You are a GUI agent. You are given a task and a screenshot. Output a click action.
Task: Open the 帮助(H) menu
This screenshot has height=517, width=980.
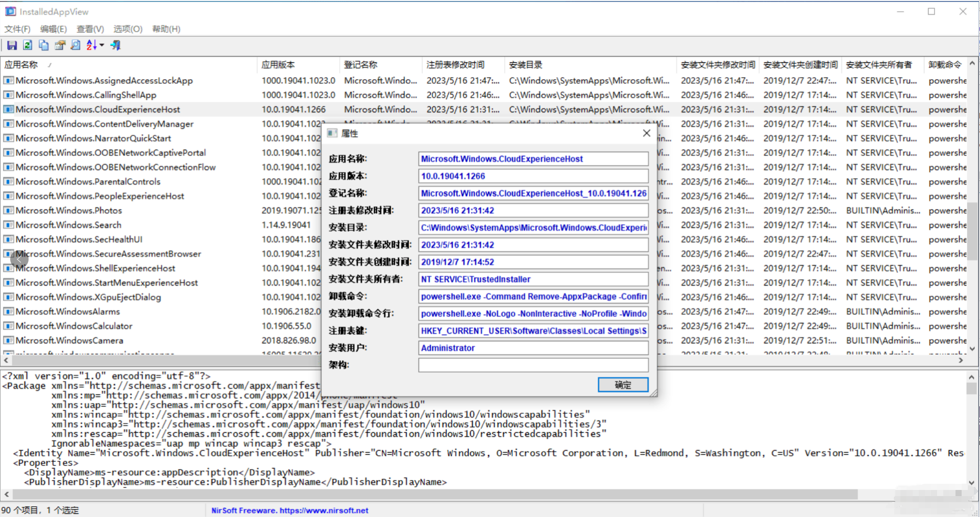[x=165, y=29]
